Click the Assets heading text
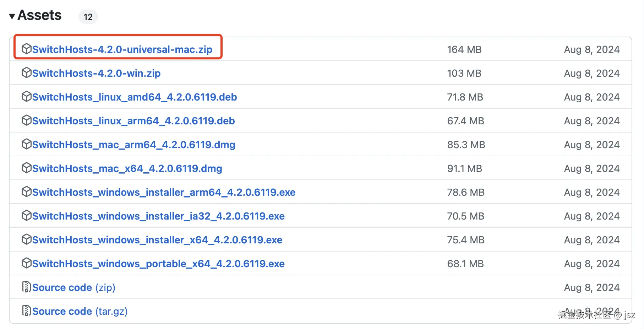Viewport: 644px width, 329px height. click(39, 15)
